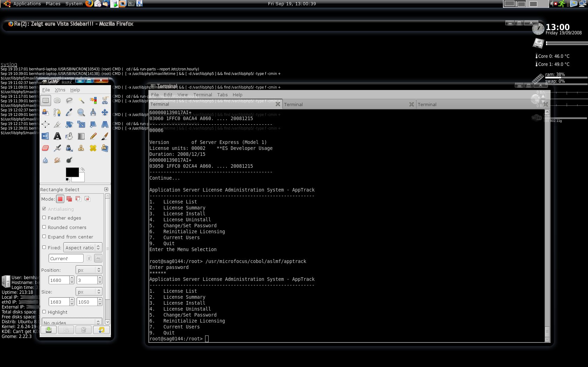
Task: Select the Color Picker eyedropper tool
Action: click(x=69, y=112)
